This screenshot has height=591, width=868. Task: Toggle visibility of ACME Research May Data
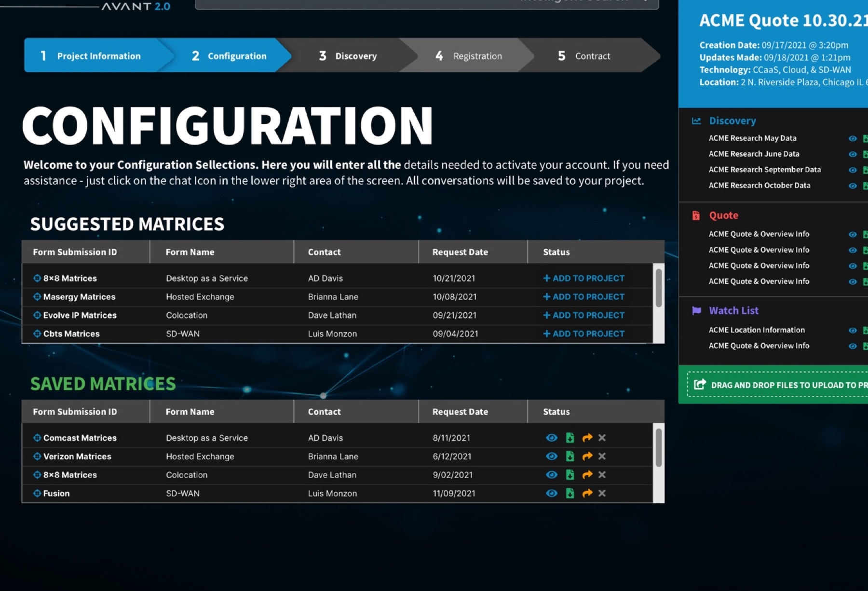(x=853, y=138)
